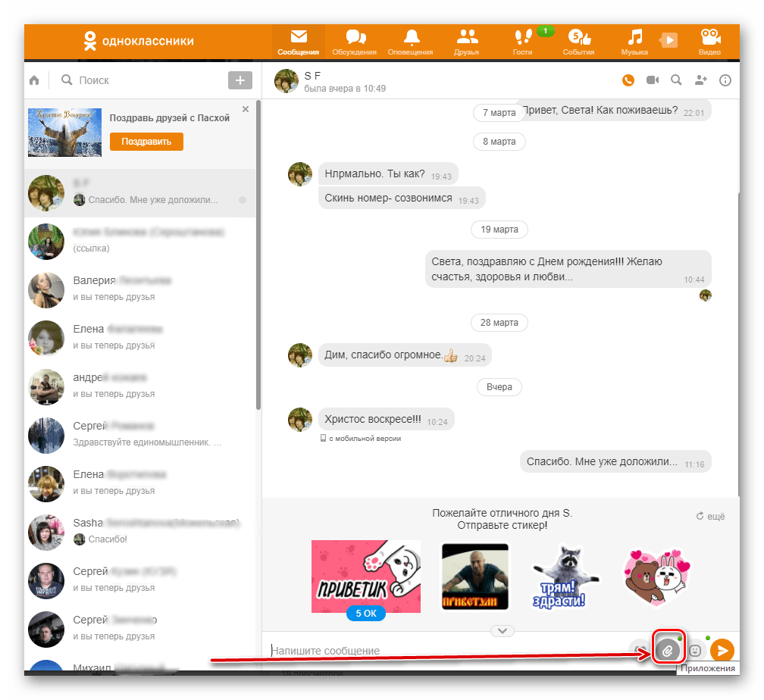The height and width of the screenshot is (700, 764).
Task: Click the sender avatar beside Нлрмально. Ты как?
Action: tap(299, 174)
